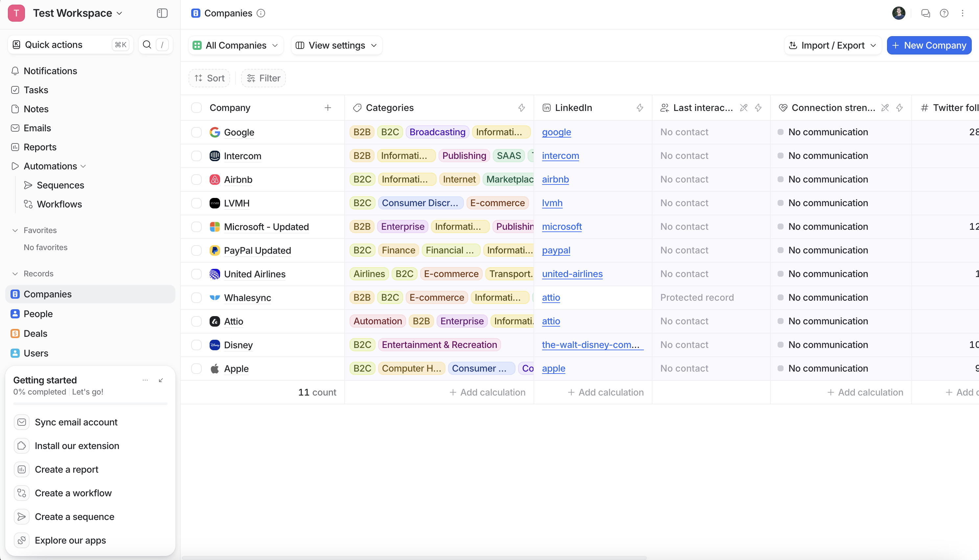Tick the United Airlines row checkbox
Screen dimensions: 979x560
pyautogui.click(x=196, y=274)
